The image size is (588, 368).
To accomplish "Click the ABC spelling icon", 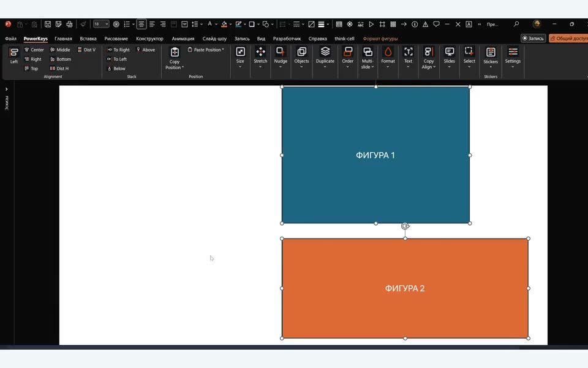I will (360, 25).
